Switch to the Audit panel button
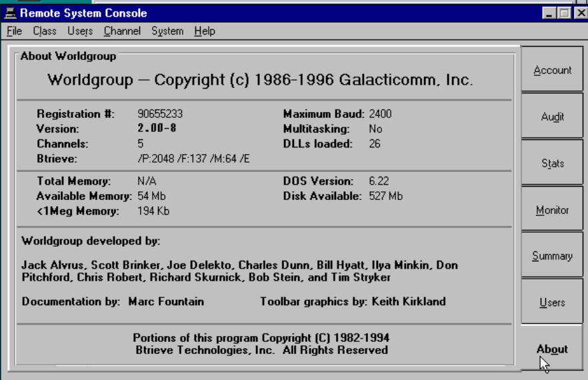 [552, 116]
